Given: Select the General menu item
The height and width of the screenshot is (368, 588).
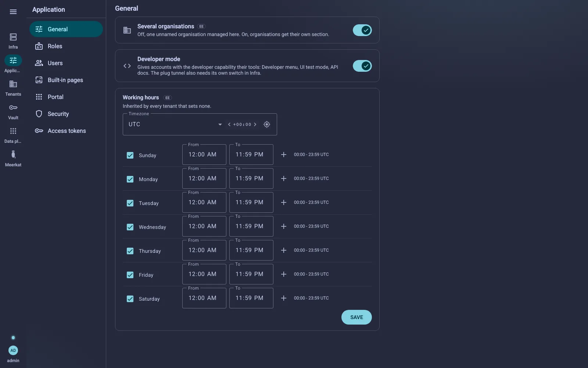Looking at the screenshot, I should [66, 29].
